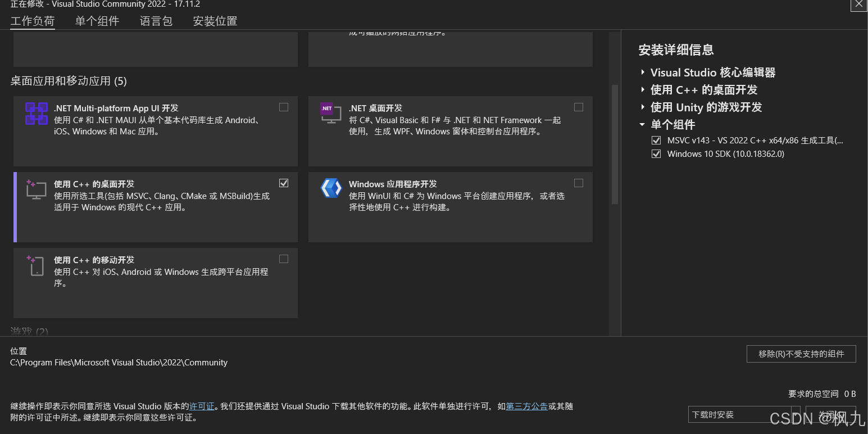Switch to the 安装位置 tab
The width and height of the screenshot is (868, 434).
(215, 21)
